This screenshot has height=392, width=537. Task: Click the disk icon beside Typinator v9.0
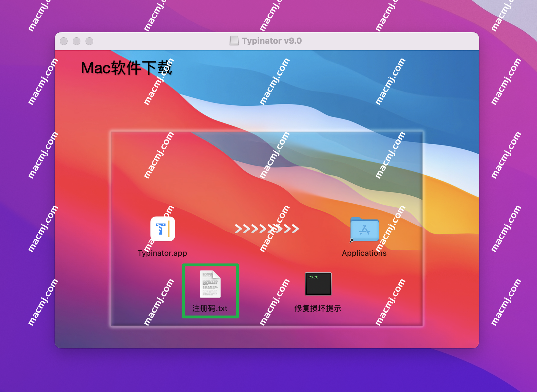234,41
